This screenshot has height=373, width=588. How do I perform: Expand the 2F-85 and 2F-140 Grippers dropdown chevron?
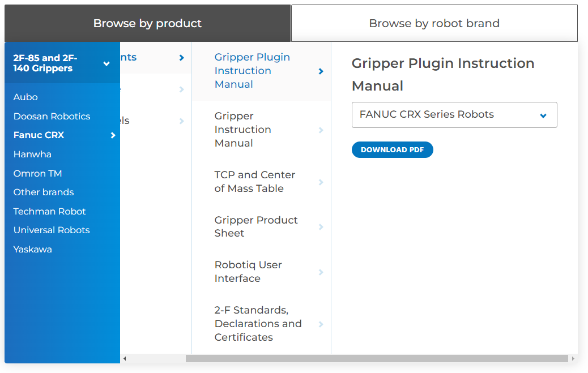(106, 64)
